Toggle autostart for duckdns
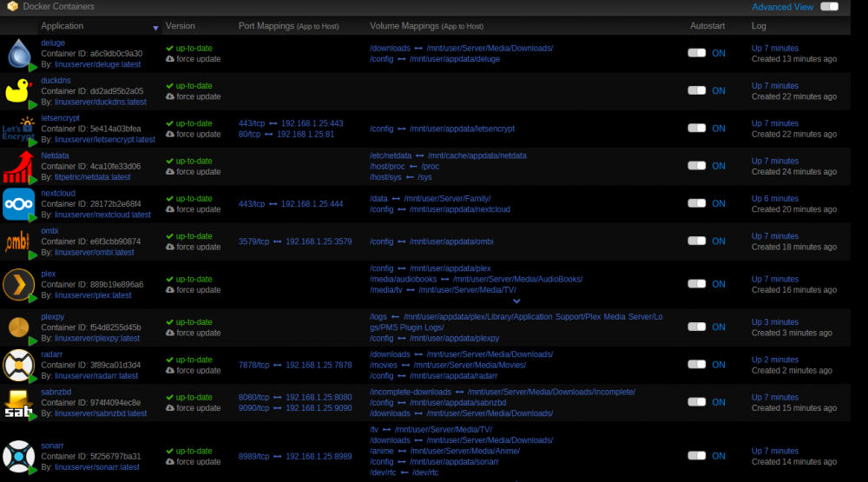The width and height of the screenshot is (868, 482). (x=696, y=91)
